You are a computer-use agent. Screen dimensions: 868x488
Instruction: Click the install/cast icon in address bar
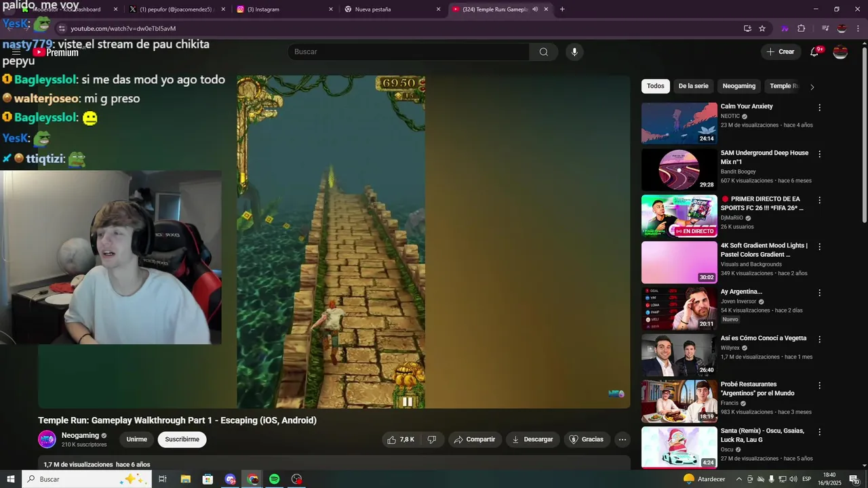[x=747, y=28]
